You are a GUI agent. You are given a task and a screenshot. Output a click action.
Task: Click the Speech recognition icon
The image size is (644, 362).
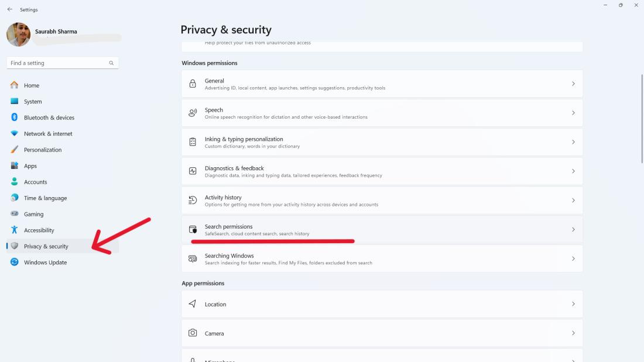pos(193,113)
